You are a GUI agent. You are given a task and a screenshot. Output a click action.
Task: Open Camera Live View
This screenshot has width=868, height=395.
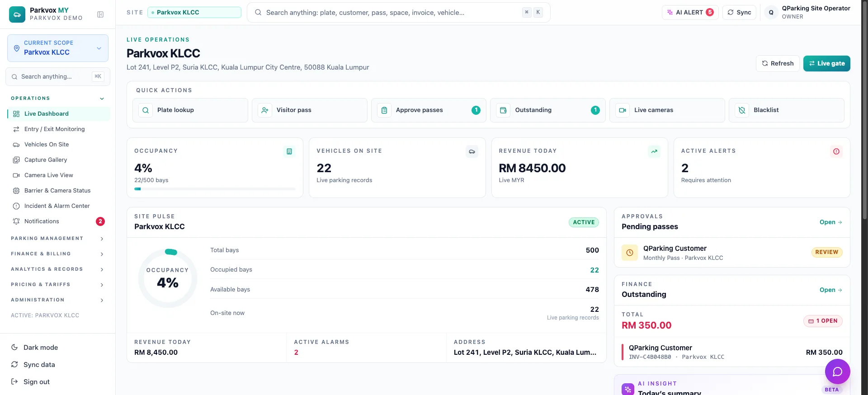point(59,175)
